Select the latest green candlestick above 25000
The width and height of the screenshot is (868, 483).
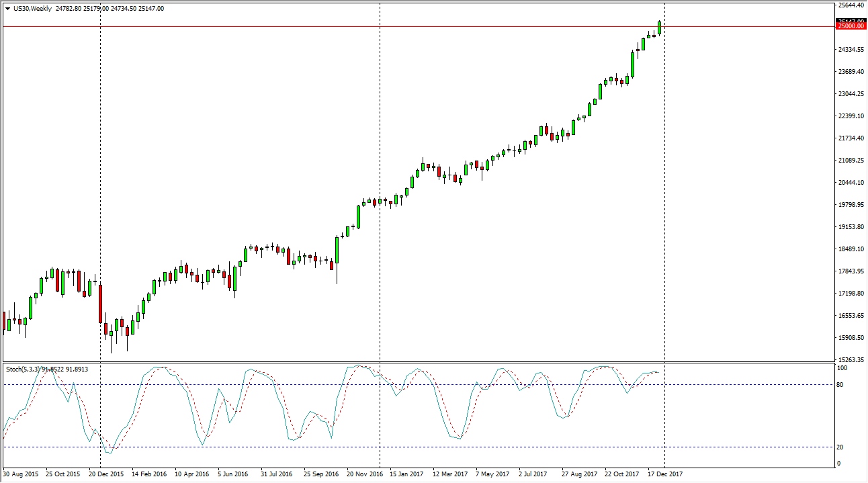660,28
